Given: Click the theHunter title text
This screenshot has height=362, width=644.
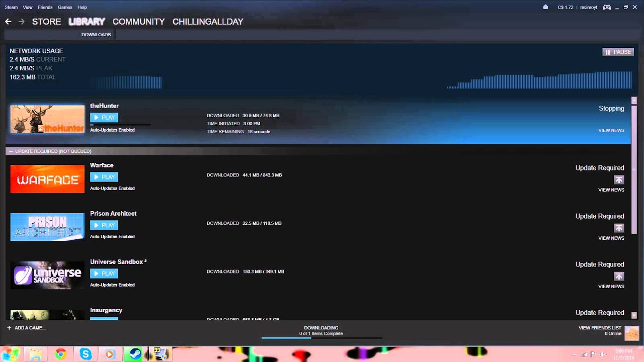Looking at the screenshot, I should coord(104,106).
